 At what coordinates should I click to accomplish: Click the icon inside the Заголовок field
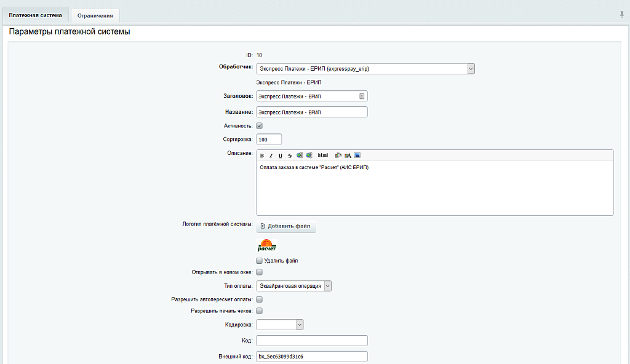point(362,96)
